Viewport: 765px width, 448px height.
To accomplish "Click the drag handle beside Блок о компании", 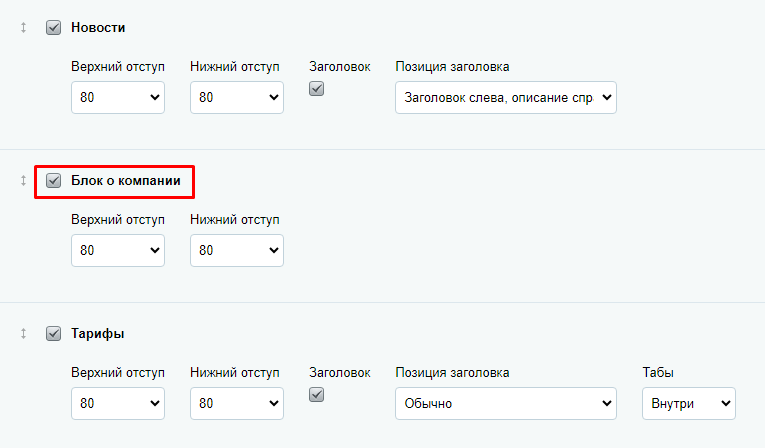I will [x=23, y=181].
